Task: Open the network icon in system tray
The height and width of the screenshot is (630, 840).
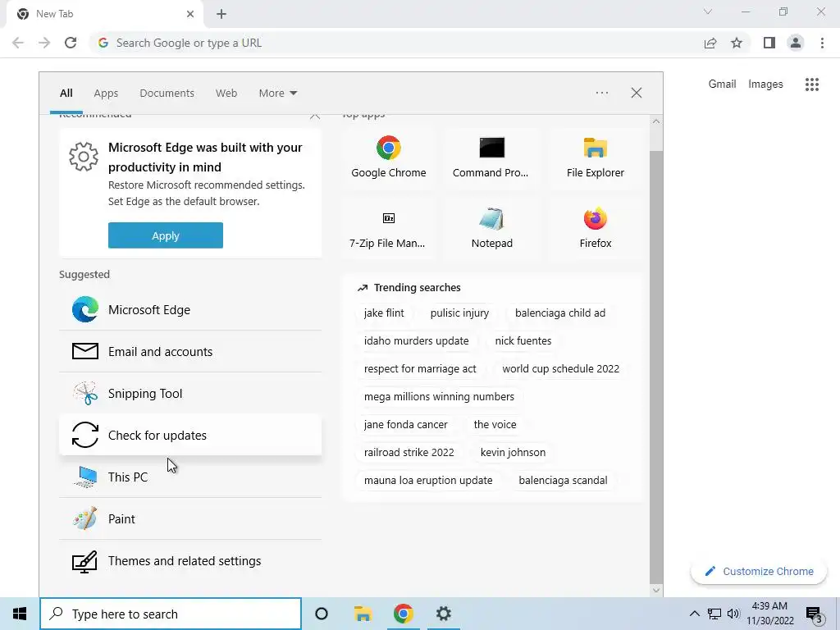Action: click(x=714, y=614)
